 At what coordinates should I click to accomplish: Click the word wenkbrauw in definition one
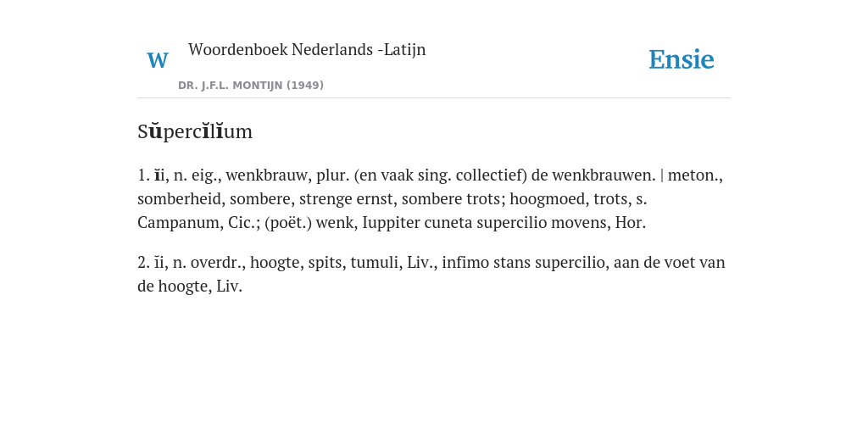coord(267,175)
